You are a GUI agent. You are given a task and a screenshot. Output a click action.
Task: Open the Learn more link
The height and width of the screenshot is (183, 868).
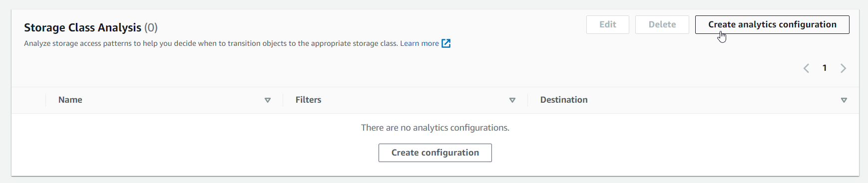(420, 43)
